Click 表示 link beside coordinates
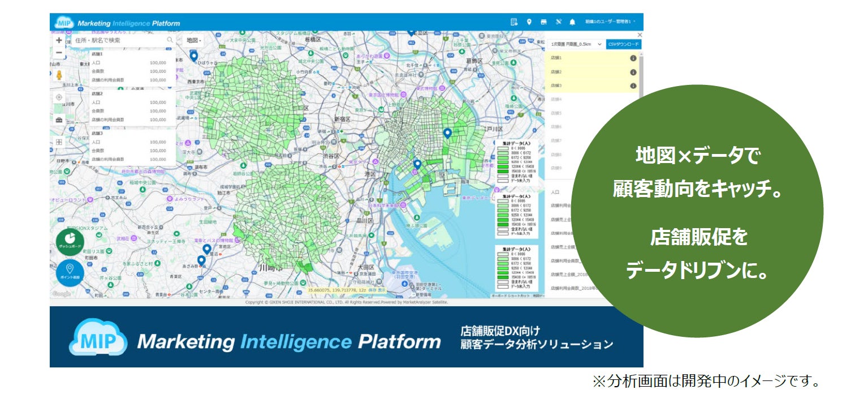Image resolution: width=868 pixels, height=398 pixels. (x=382, y=290)
